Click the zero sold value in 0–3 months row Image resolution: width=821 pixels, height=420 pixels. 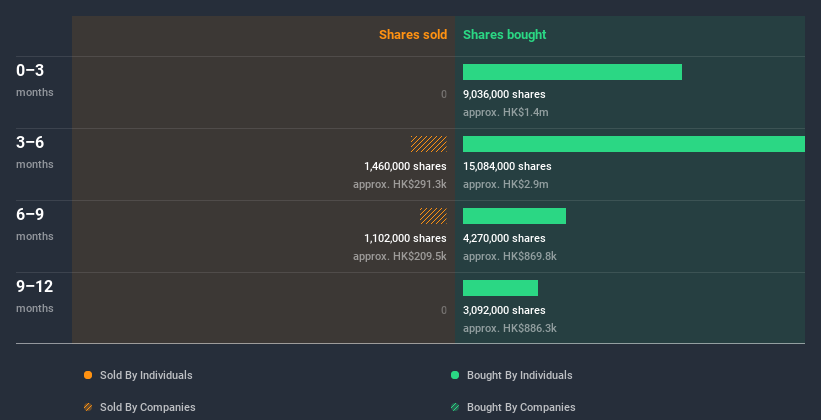[x=444, y=94]
